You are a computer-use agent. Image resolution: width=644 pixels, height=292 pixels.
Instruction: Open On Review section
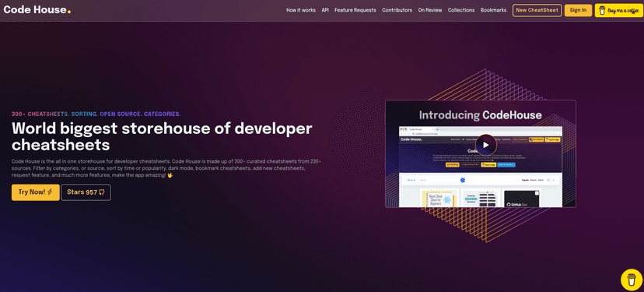point(430,10)
